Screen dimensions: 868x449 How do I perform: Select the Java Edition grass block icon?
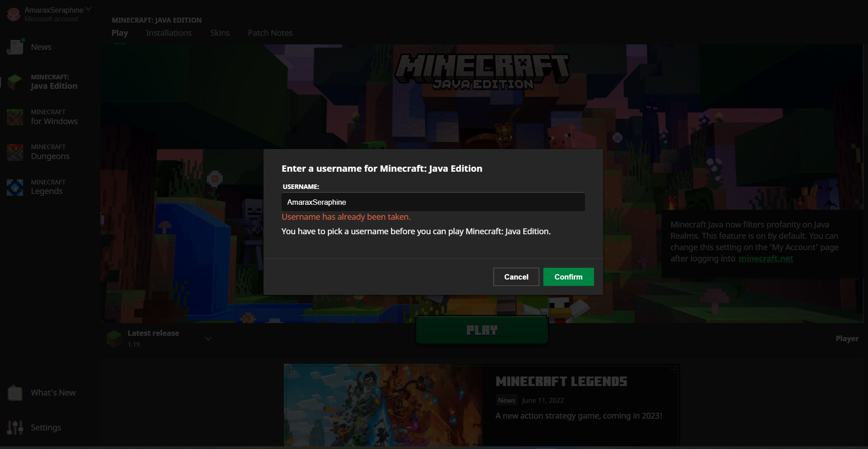[x=15, y=82]
